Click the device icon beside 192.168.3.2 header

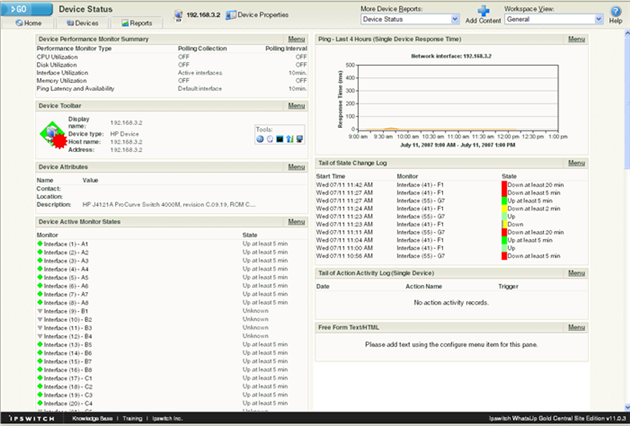click(178, 15)
